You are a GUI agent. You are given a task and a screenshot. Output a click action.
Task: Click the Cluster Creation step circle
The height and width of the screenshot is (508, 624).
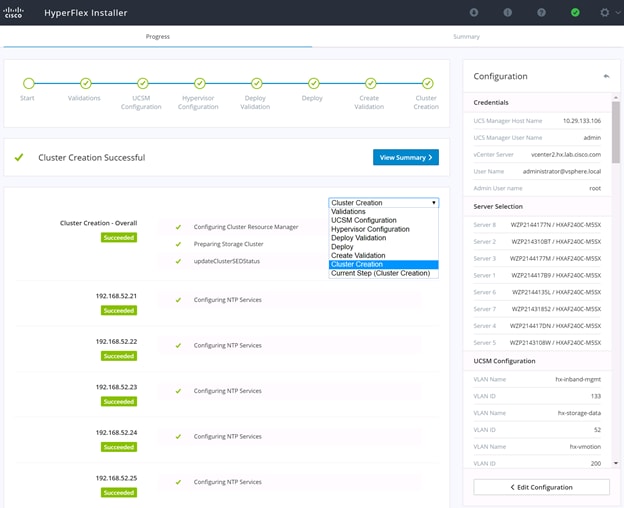pyautogui.click(x=427, y=83)
